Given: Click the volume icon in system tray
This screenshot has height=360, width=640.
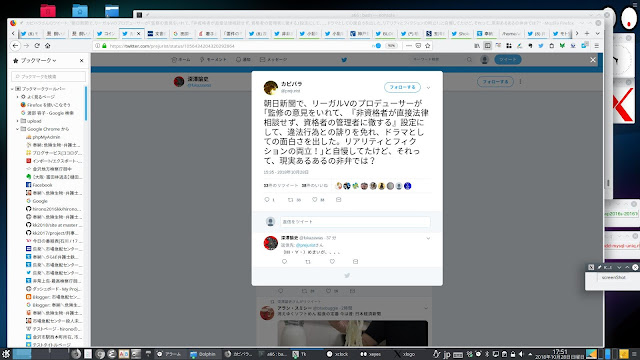Looking at the screenshot, I should tap(521, 354).
